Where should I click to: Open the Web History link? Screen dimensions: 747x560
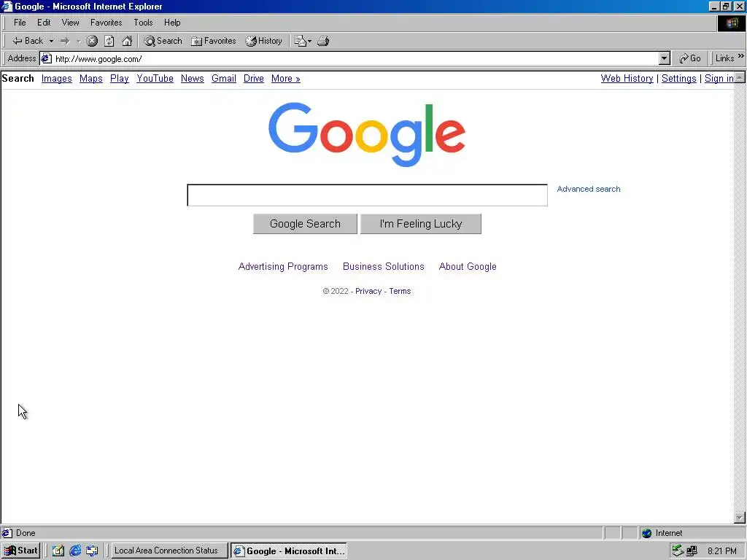(627, 79)
